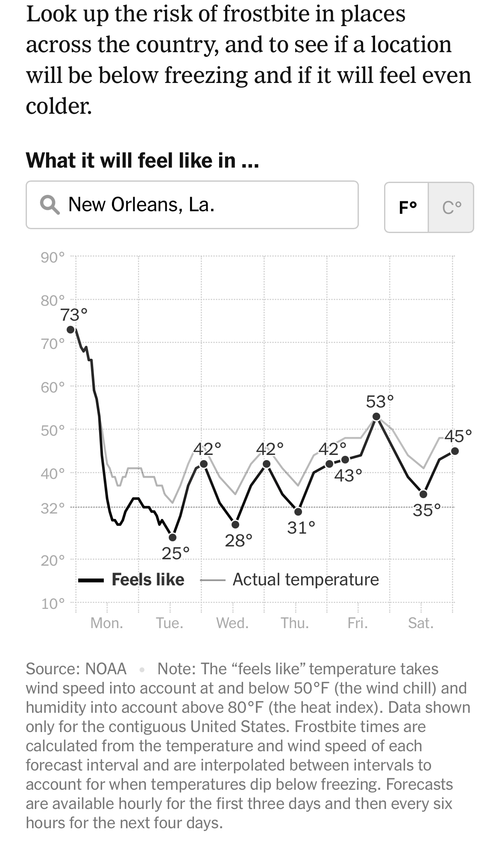Click the Actual temperature legend label
The width and height of the screenshot is (493, 868).
coord(305,580)
